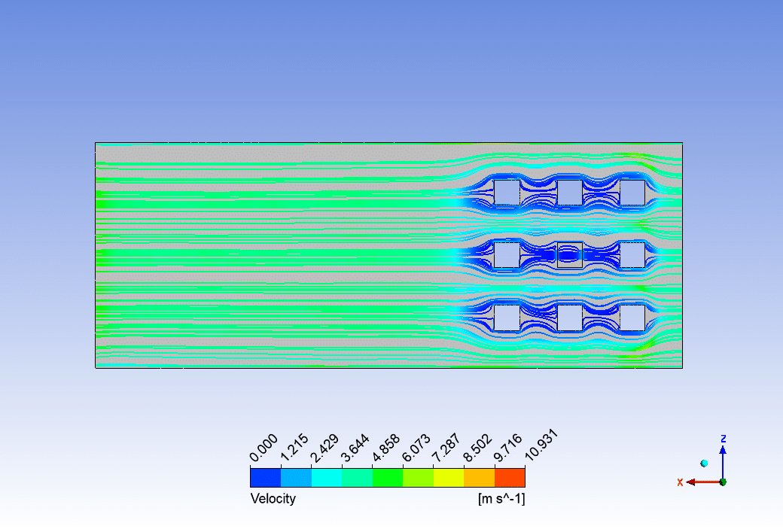
Task: Pick the bottom-left square obstacle
Action: pyautogui.click(x=507, y=318)
